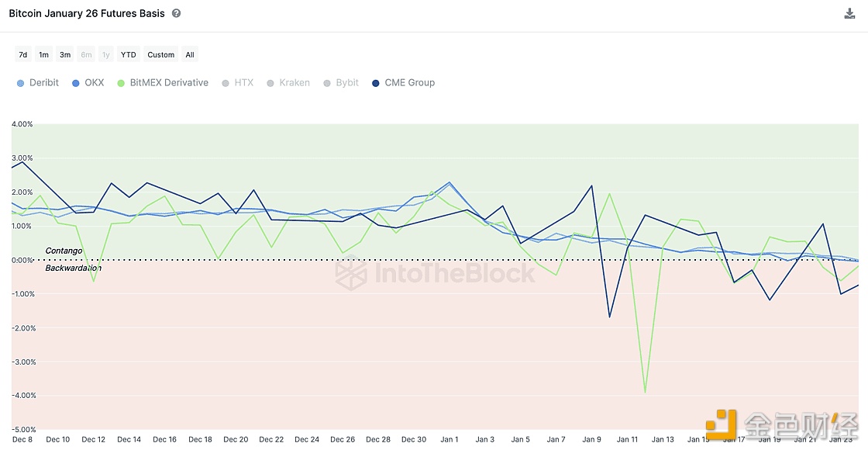The image size is (868, 450).
Task: Select the YTD time range
Action: [x=129, y=54]
